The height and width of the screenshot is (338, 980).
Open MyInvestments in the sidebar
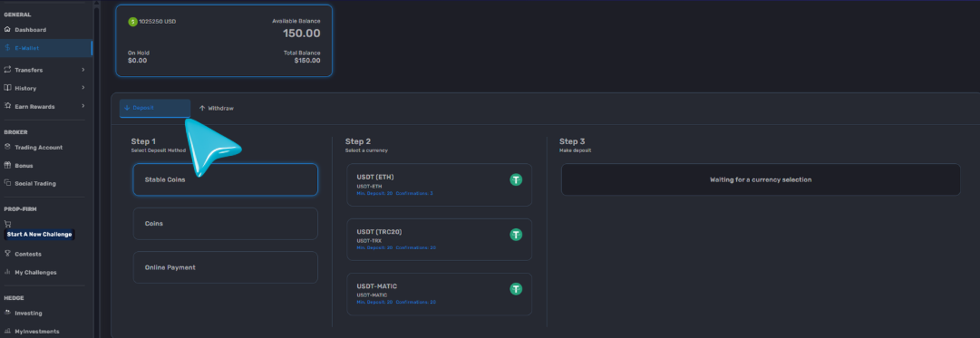(37, 331)
